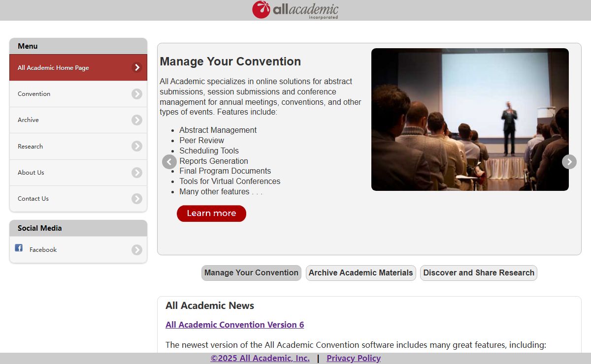Screen dimensions: 591x364
Task: Click the Menu panel header
Action: (78, 46)
